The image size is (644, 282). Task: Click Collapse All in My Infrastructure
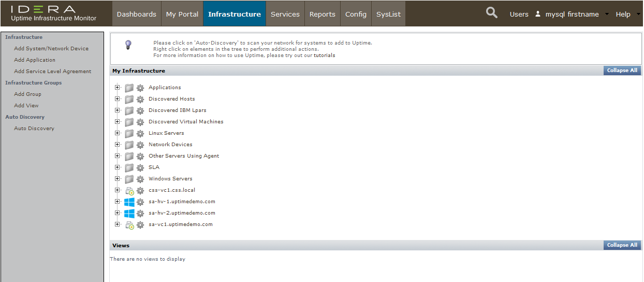click(622, 70)
